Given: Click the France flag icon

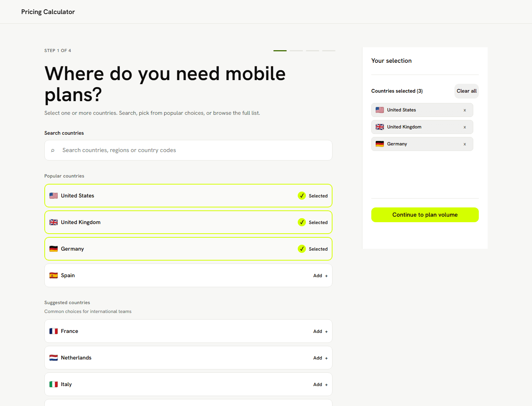Looking at the screenshot, I should [54, 331].
